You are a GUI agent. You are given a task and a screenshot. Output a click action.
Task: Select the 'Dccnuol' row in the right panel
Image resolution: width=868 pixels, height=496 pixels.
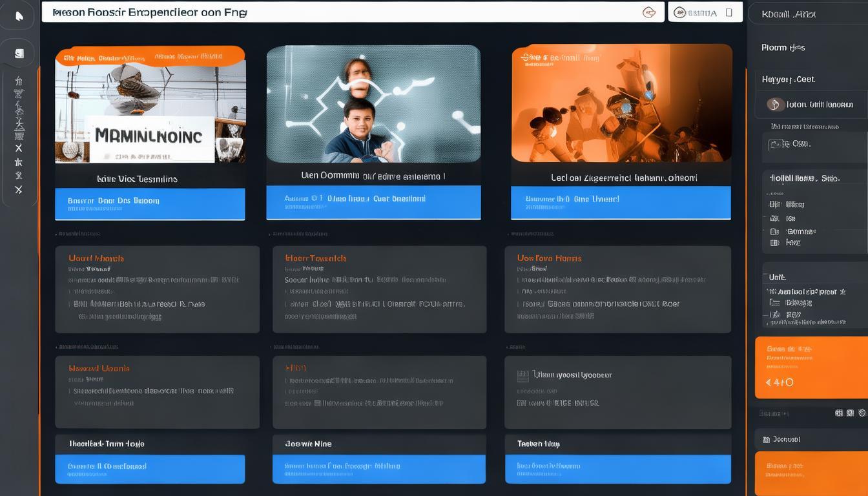click(811, 439)
